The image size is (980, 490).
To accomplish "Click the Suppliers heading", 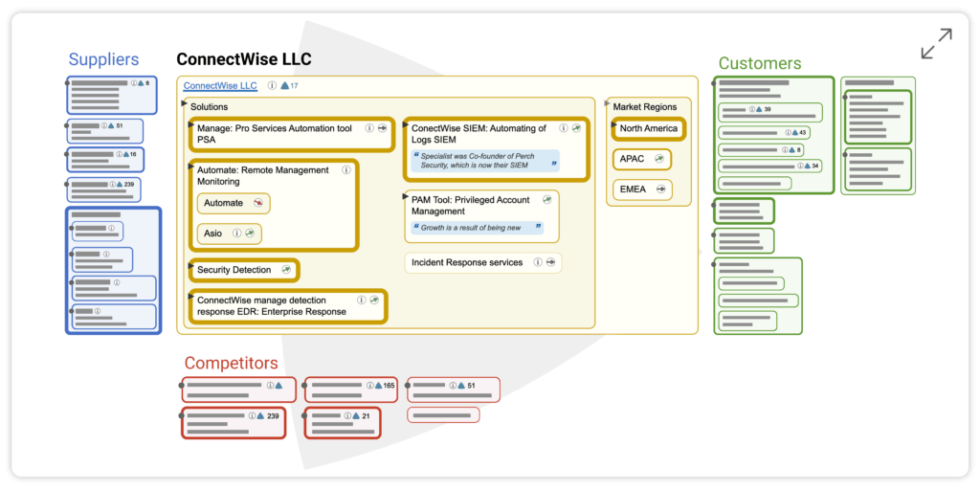I will pos(103,59).
